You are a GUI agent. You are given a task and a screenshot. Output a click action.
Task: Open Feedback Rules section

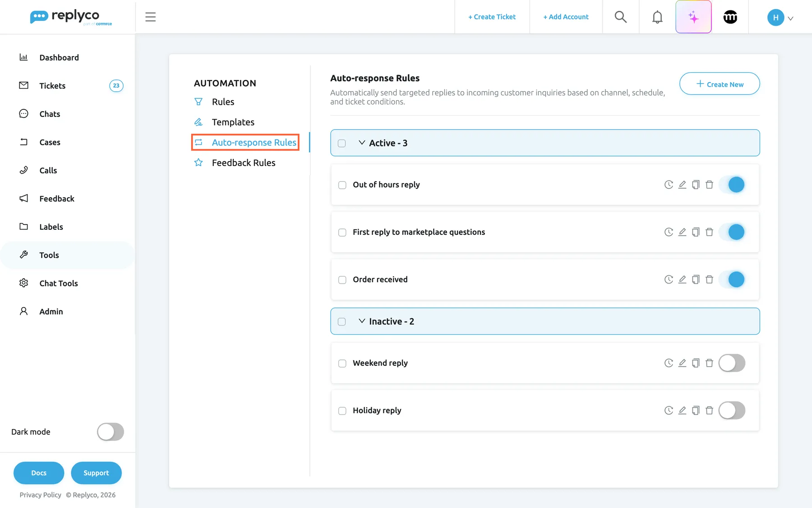pyautogui.click(x=244, y=163)
